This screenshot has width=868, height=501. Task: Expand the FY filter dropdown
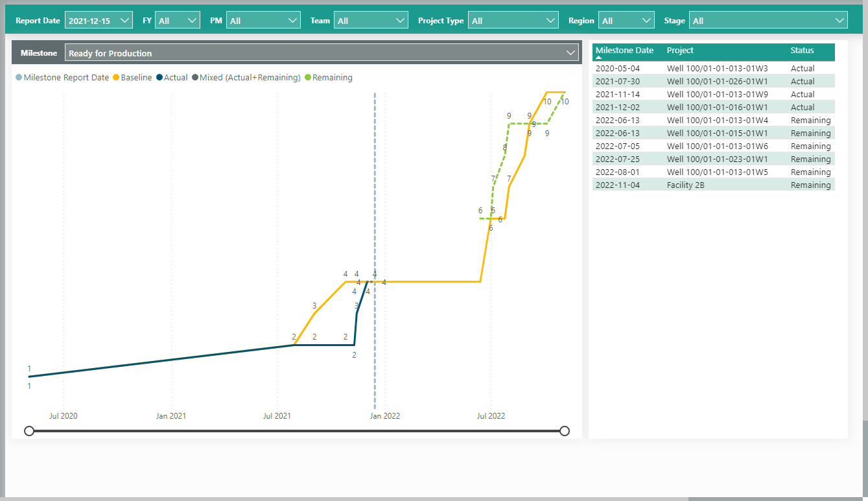point(178,21)
